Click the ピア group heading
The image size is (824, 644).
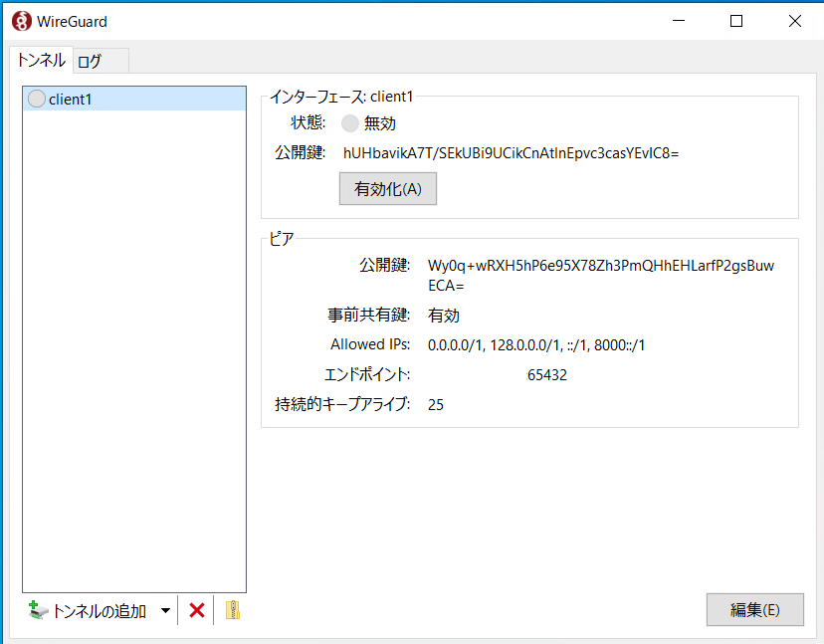(x=282, y=239)
